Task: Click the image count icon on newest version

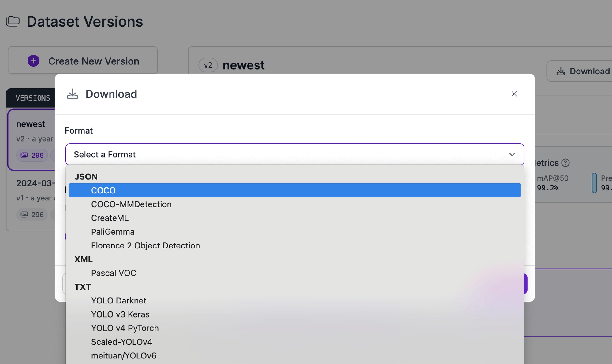Action: coord(24,155)
